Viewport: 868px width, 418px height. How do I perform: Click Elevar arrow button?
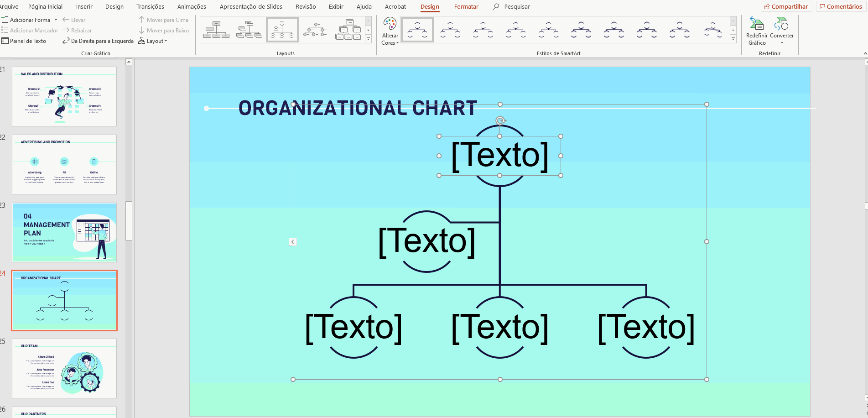(x=74, y=20)
